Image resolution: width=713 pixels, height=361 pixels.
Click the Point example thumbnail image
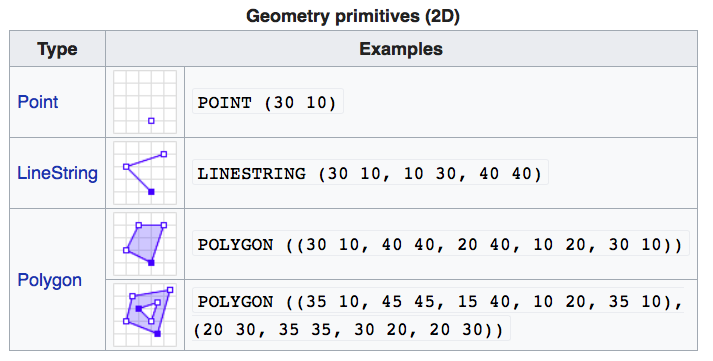coord(145,102)
